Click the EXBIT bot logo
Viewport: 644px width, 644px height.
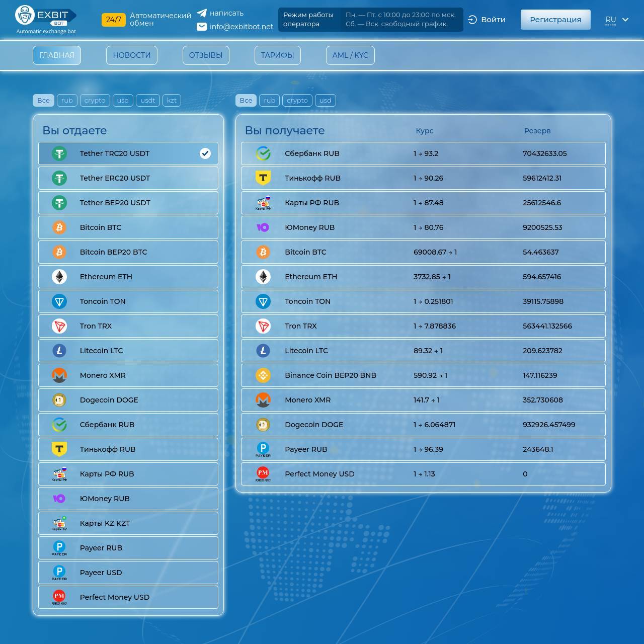46,20
